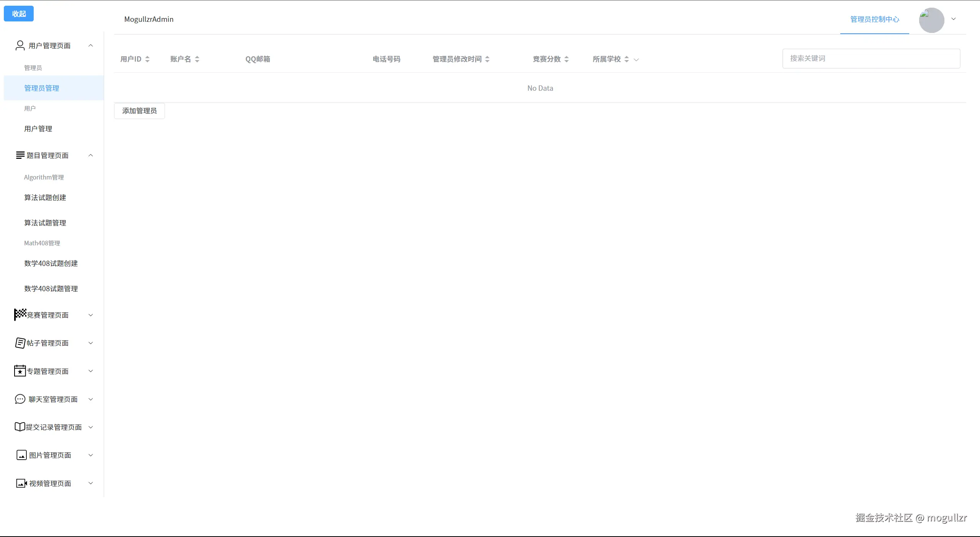Open the 算法试题管理 menu item
This screenshot has height=537, width=980.
pos(45,223)
